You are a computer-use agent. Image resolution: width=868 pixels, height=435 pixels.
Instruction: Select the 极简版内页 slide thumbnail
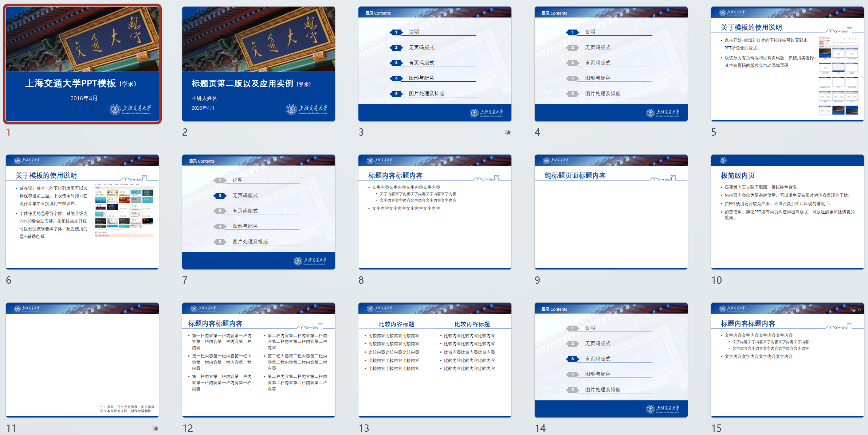click(788, 212)
